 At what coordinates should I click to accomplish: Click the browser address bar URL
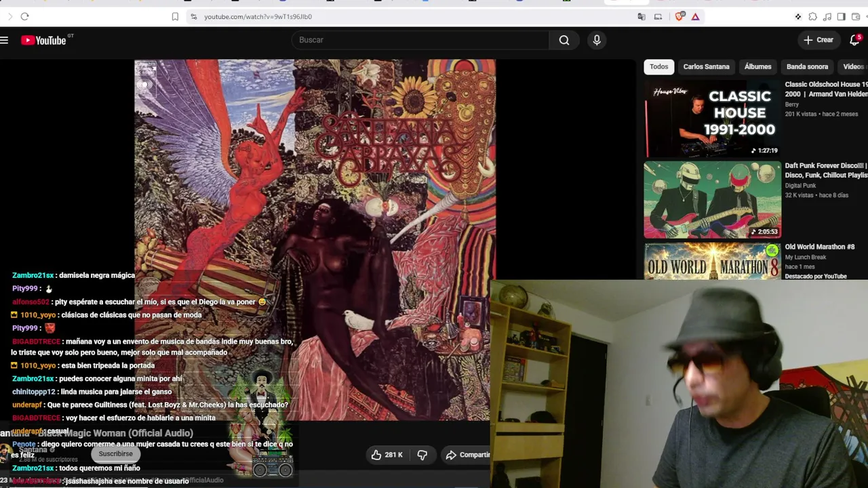pyautogui.click(x=258, y=16)
